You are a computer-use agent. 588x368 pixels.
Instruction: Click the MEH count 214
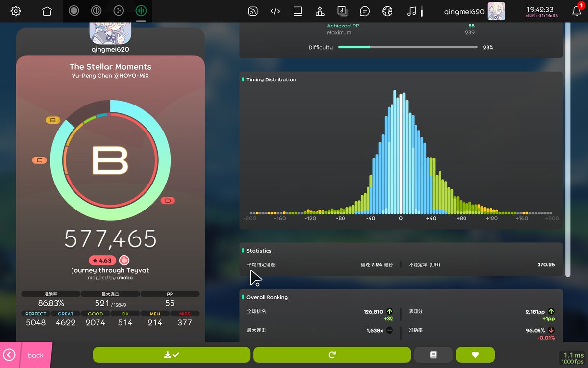155,322
